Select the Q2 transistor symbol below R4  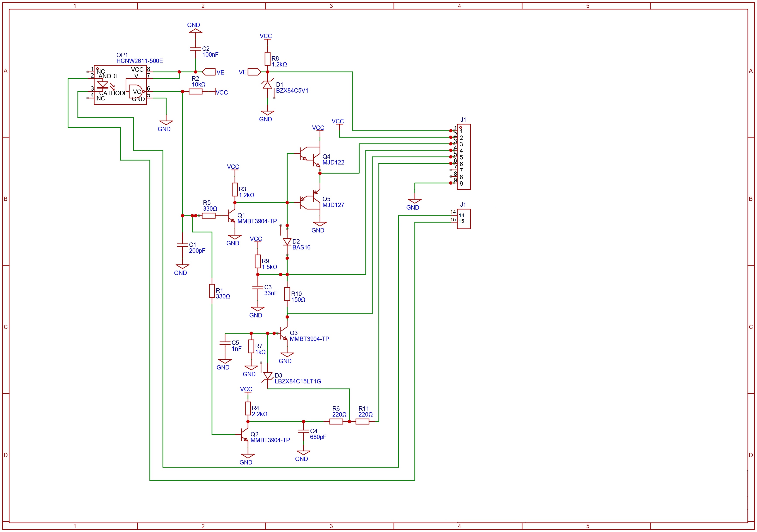coord(244,435)
